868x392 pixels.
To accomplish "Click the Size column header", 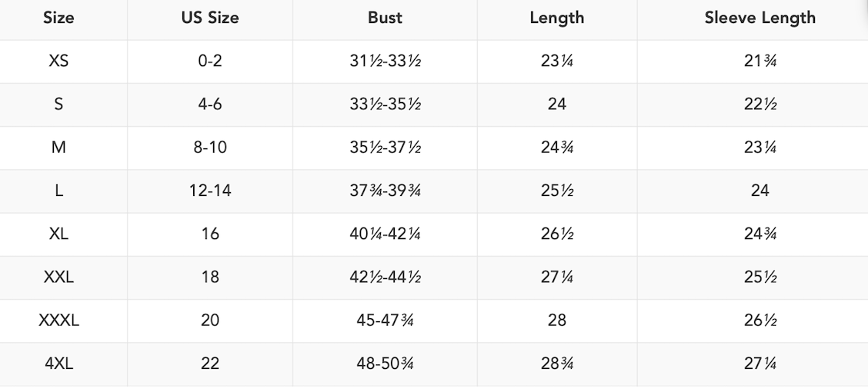I will click(58, 18).
